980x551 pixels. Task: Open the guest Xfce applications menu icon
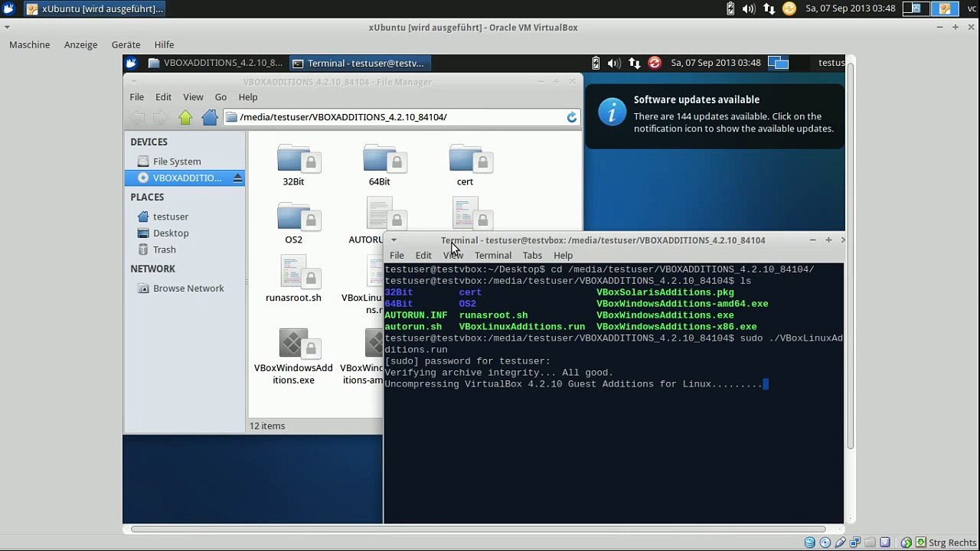coord(131,63)
